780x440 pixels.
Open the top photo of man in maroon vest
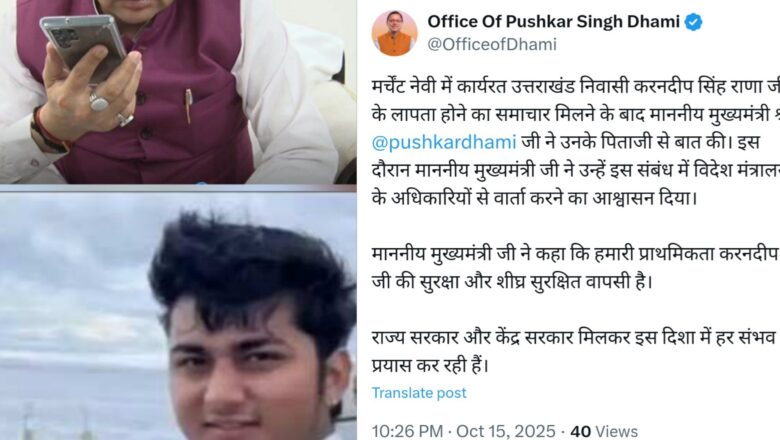click(178, 92)
